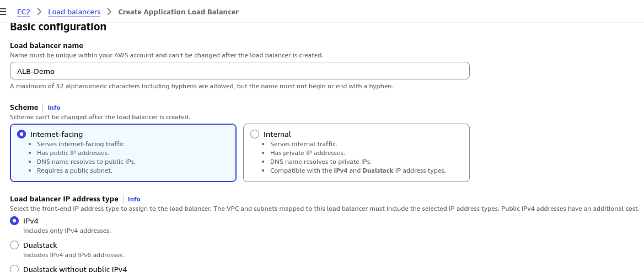This screenshot has height=272, width=644.
Task: Click the Load balancer name label
Action: tap(46, 46)
